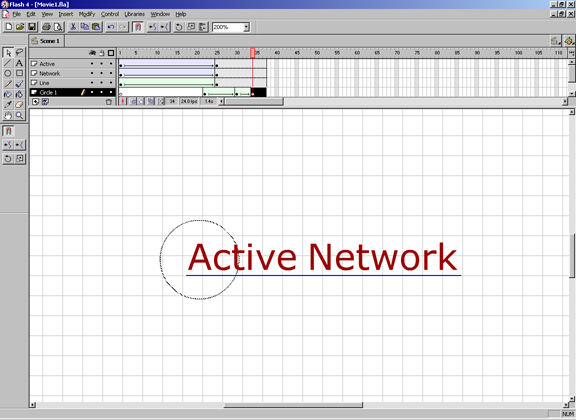Toggle visibility dot of Active layer
This screenshot has width=576, height=420.
92,64
